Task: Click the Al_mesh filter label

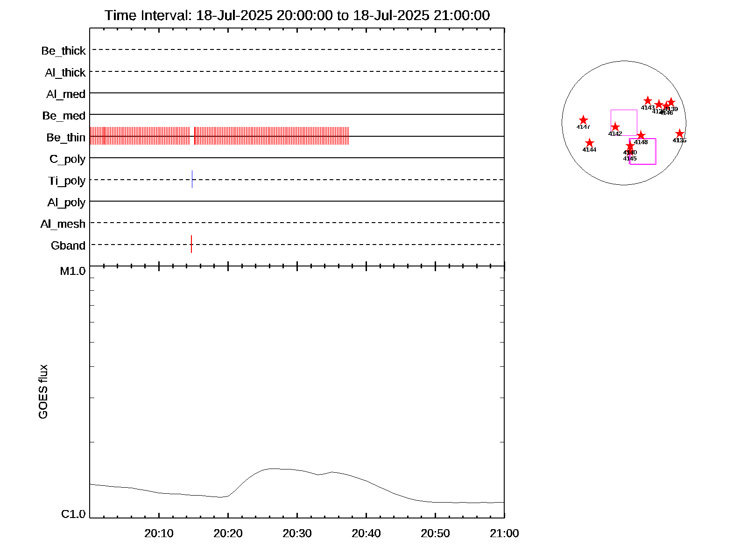Action: [63, 224]
